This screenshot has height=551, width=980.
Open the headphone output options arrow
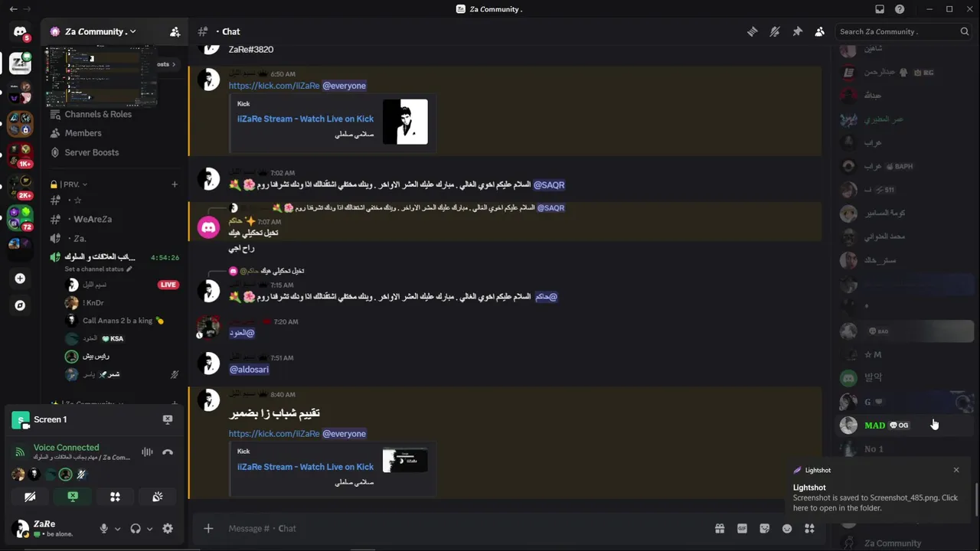(149, 529)
